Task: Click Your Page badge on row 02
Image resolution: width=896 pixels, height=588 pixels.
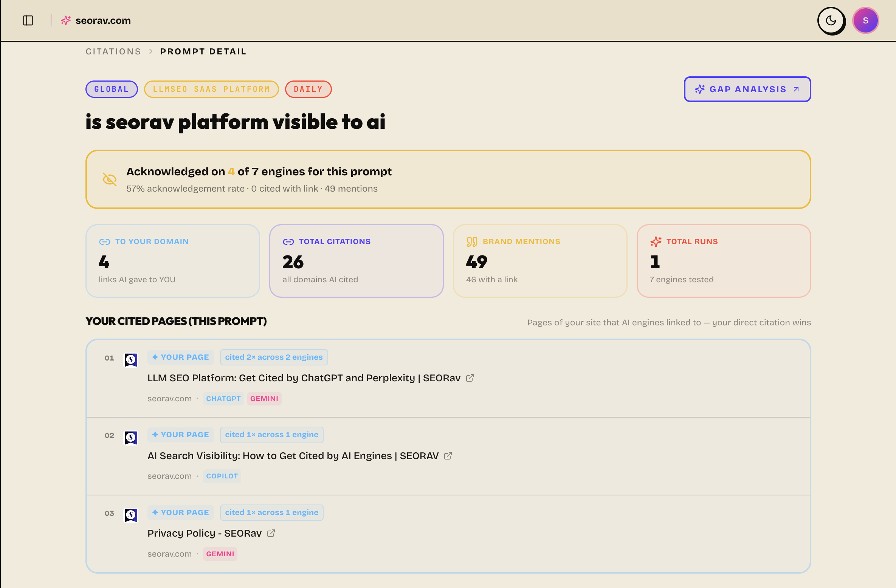Action: pyautogui.click(x=181, y=435)
